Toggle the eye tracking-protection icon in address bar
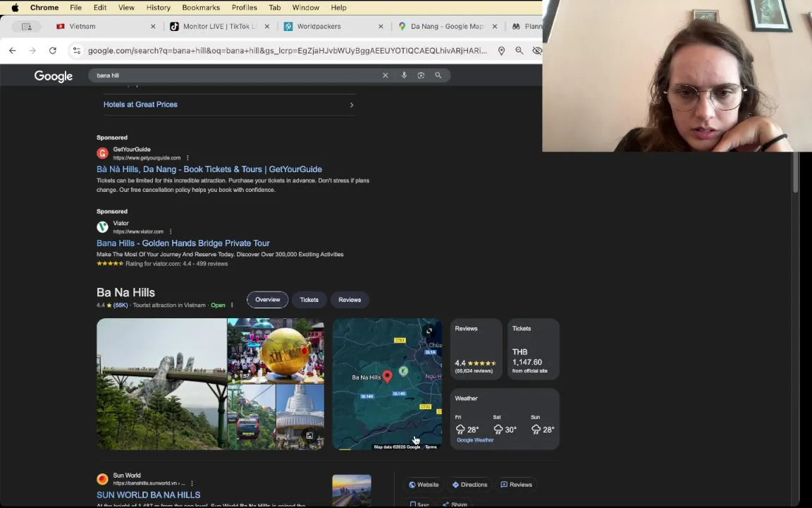This screenshot has width=812, height=508. pos(537,50)
